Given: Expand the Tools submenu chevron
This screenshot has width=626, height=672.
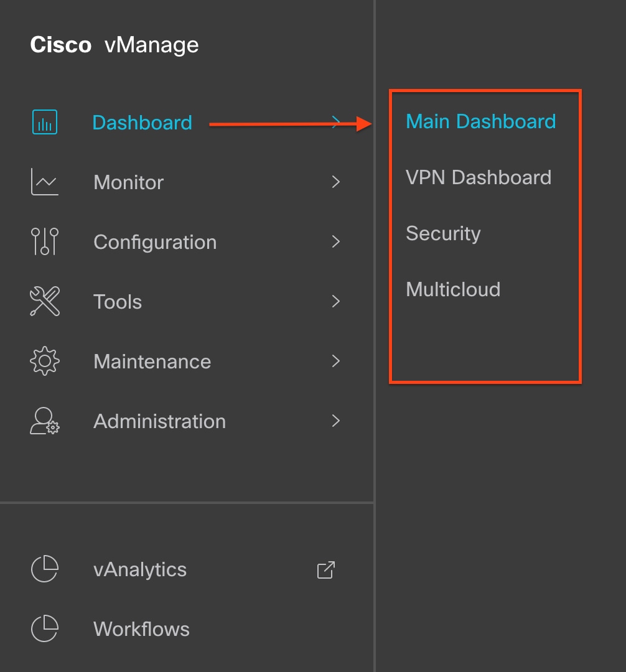Looking at the screenshot, I should tap(336, 301).
